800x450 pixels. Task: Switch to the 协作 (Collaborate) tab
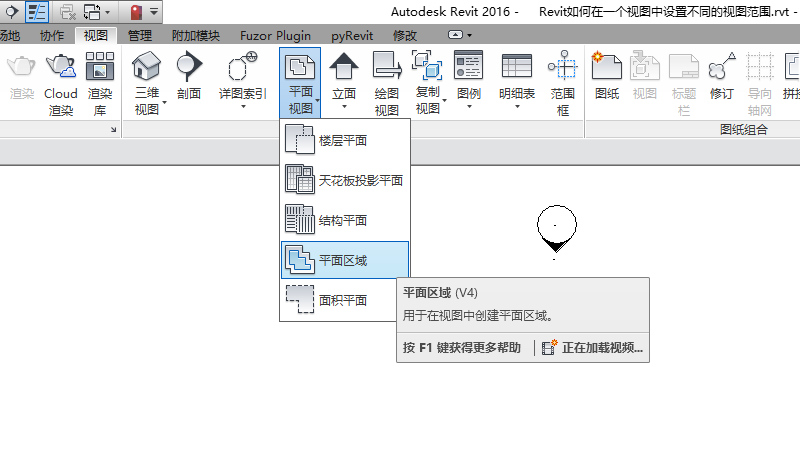click(x=52, y=35)
